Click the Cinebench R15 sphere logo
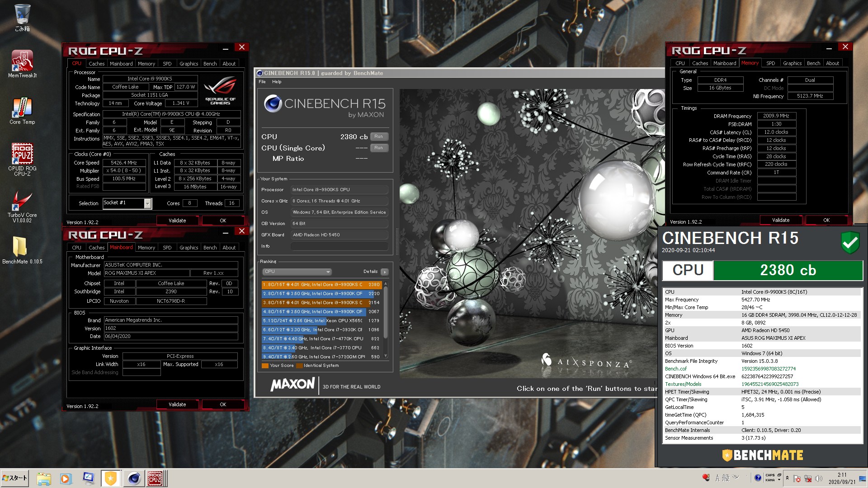This screenshot has width=868, height=488. point(273,103)
